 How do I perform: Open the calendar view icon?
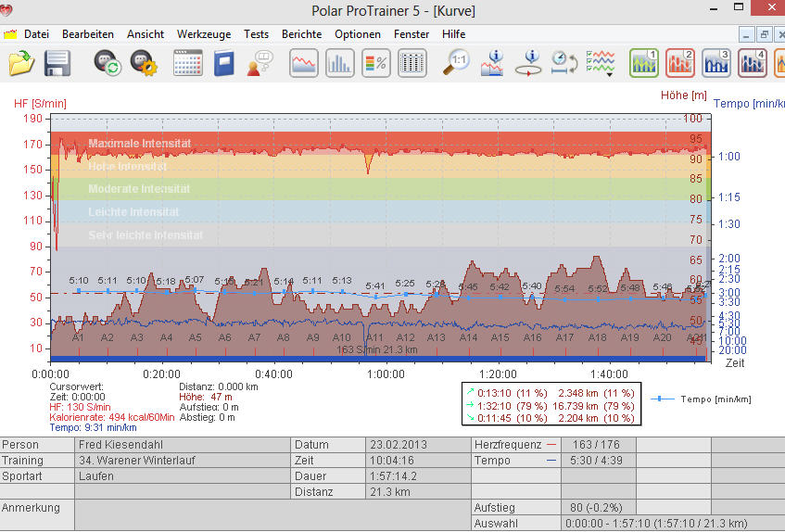coord(188,63)
